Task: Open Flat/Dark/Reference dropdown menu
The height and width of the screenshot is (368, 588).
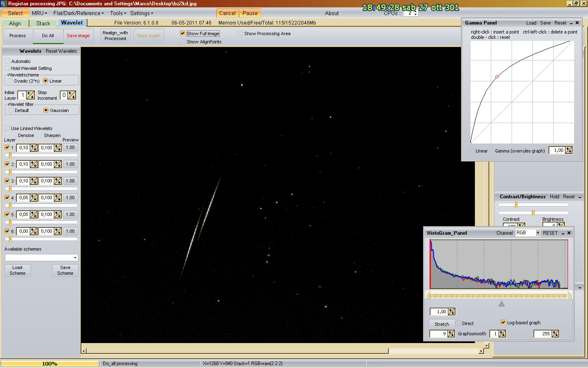Action: (x=78, y=13)
